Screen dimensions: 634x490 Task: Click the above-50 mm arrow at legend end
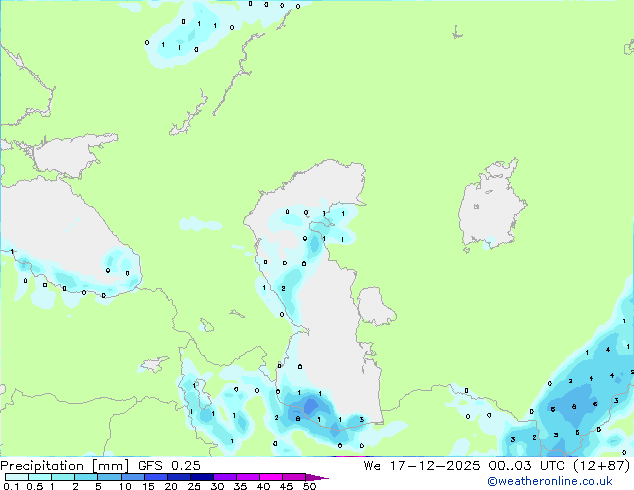point(317,477)
